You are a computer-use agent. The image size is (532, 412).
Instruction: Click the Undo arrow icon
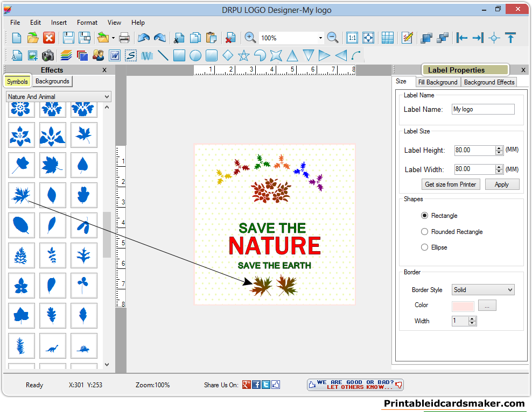click(x=144, y=38)
